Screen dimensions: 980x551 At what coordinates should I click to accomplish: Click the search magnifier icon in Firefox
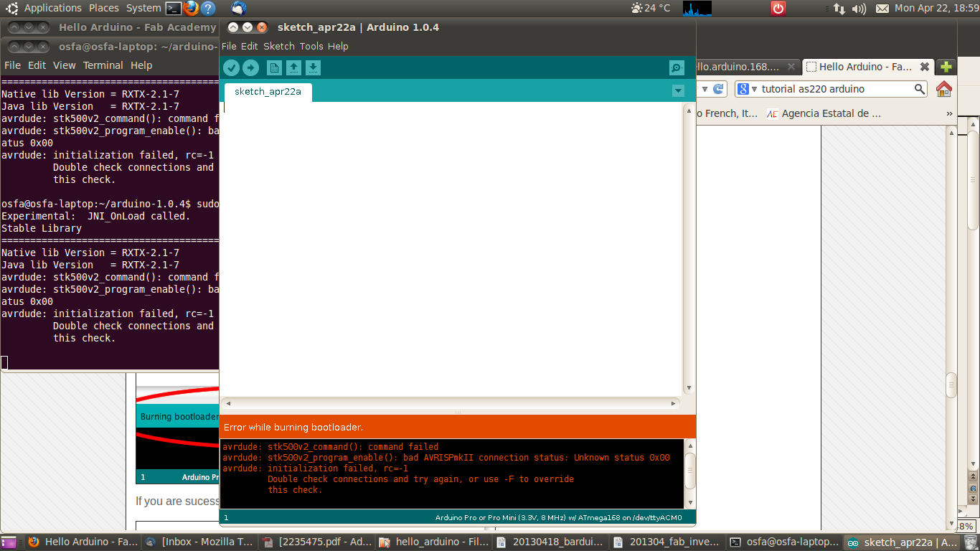click(920, 89)
